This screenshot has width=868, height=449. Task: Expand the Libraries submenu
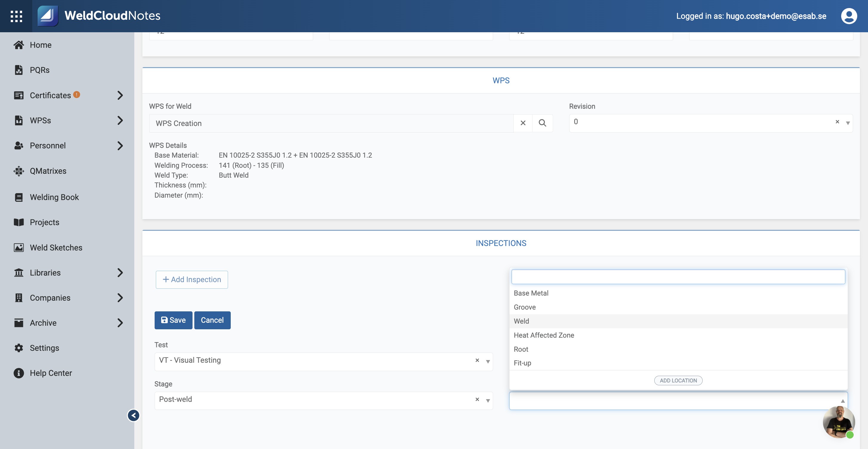tap(120, 273)
